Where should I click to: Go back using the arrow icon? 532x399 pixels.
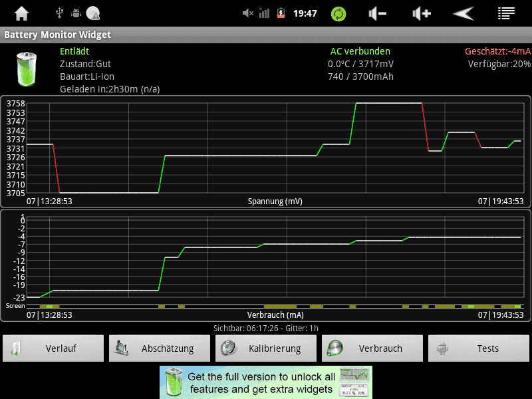coord(464,13)
